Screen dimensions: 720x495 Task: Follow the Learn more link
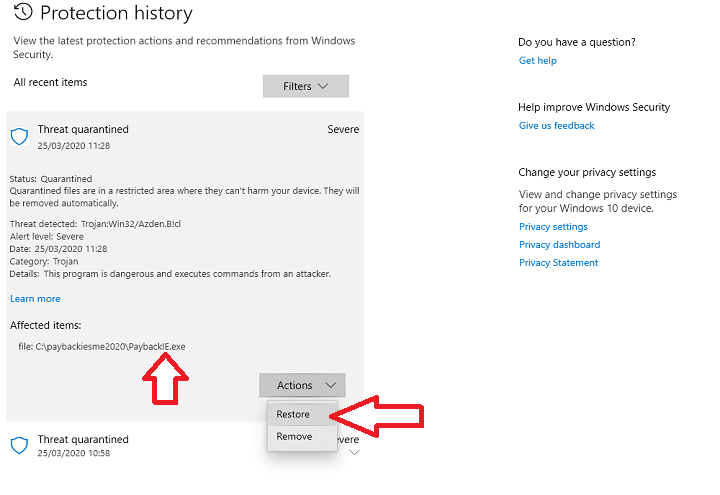35,299
